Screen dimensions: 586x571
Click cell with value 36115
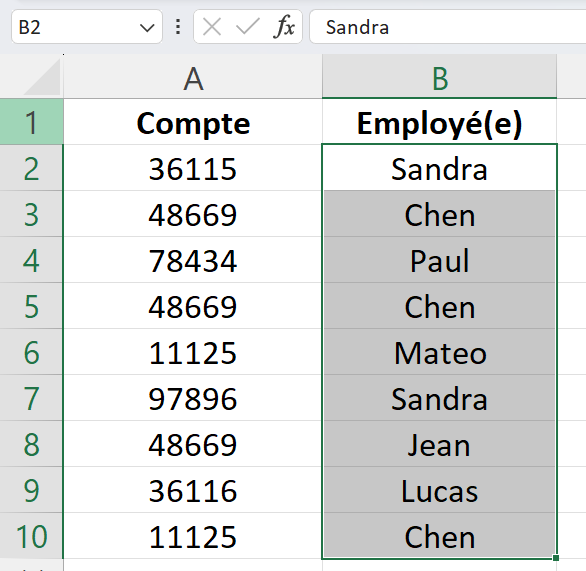coord(193,168)
